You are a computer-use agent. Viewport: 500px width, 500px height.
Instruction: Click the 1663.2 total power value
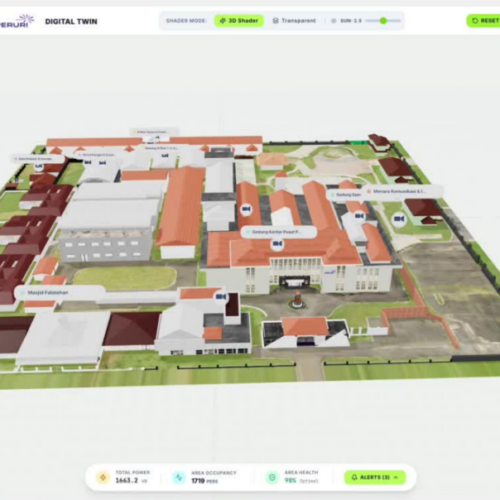pyautogui.click(x=127, y=480)
